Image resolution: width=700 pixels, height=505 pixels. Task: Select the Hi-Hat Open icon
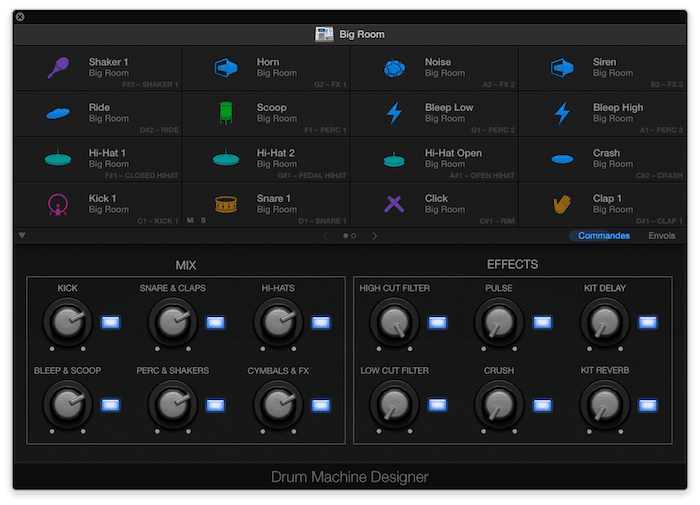tap(394, 159)
